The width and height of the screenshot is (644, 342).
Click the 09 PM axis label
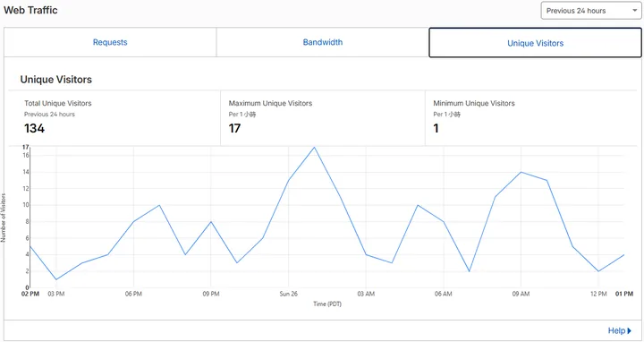211,294
